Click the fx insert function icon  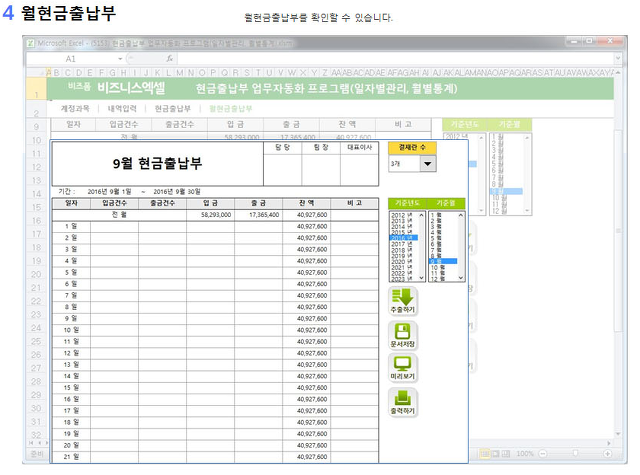(x=169, y=59)
